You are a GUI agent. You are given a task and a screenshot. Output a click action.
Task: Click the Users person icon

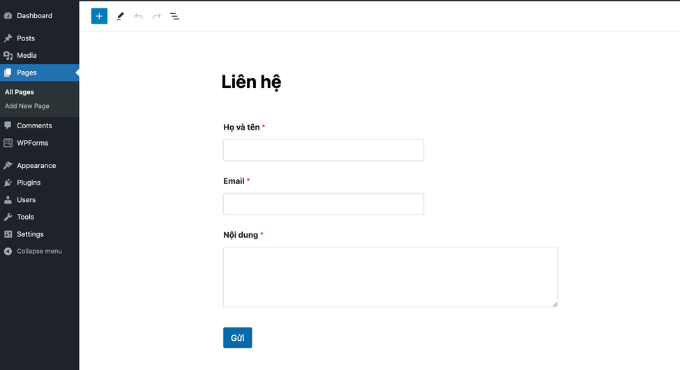(x=8, y=200)
